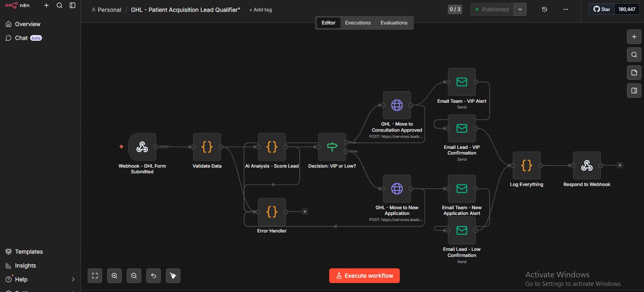Click the true output of the Decision node
Image resolution: width=644 pixels, height=292 pixels.
(346, 142)
